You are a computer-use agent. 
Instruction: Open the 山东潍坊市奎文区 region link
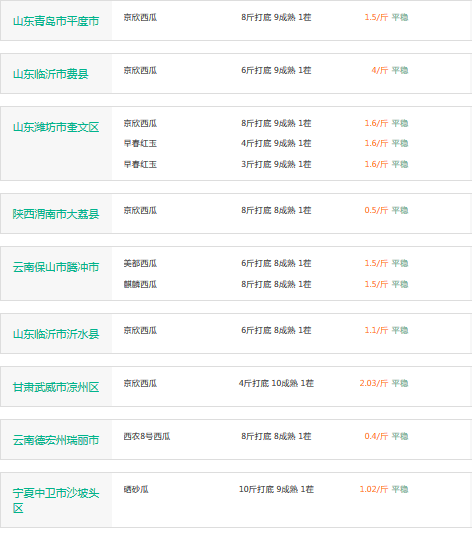[56, 127]
